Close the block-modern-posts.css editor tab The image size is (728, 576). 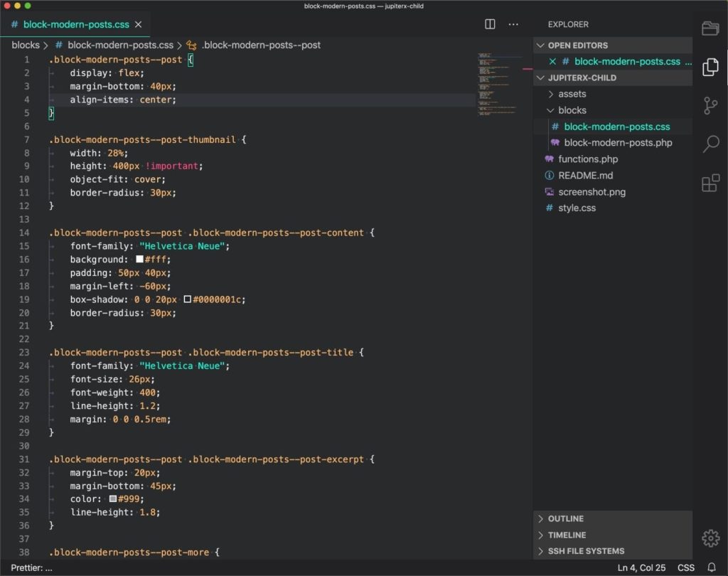[x=138, y=24]
